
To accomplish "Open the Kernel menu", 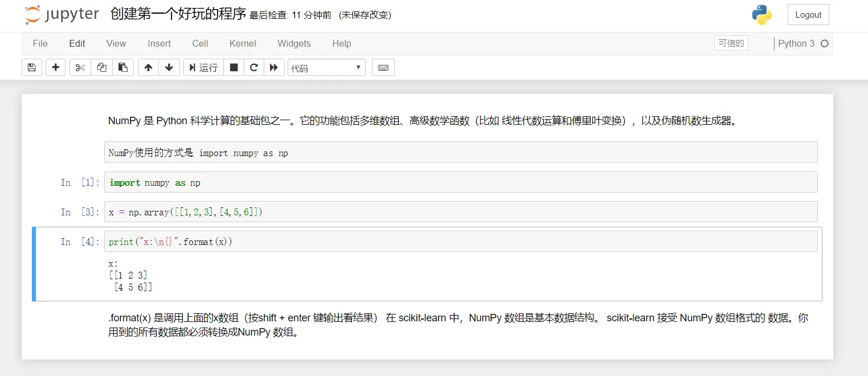I will 243,43.
